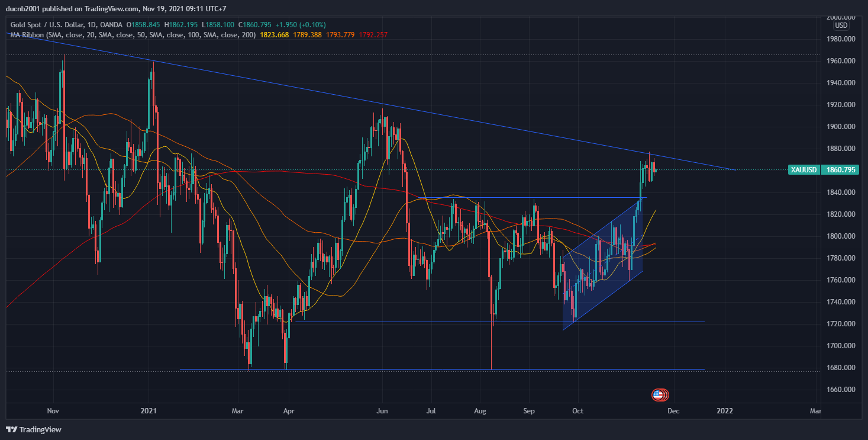Click the SMA 50 value 1789.388
Image resolution: width=868 pixels, height=440 pixels.
(308, 35)
